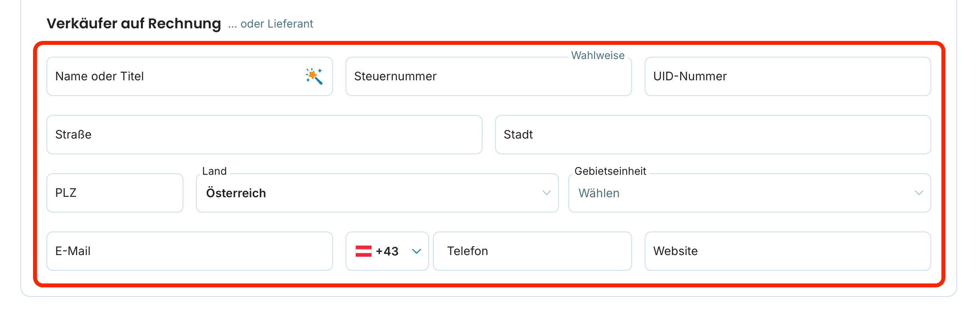Viewport: 980px width, 311px height.
Task: Focus the E-Mail input field
Action: pyautogui.click(x=190, y=251)
